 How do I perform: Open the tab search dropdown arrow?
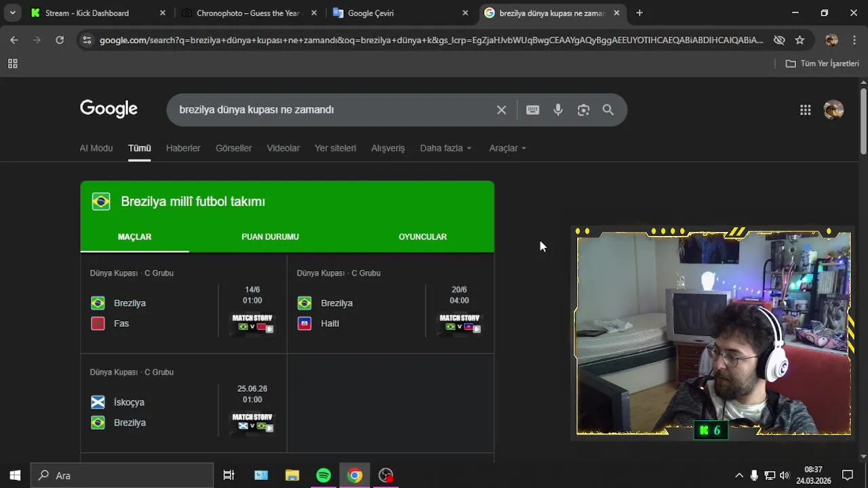tap(12, 13)
